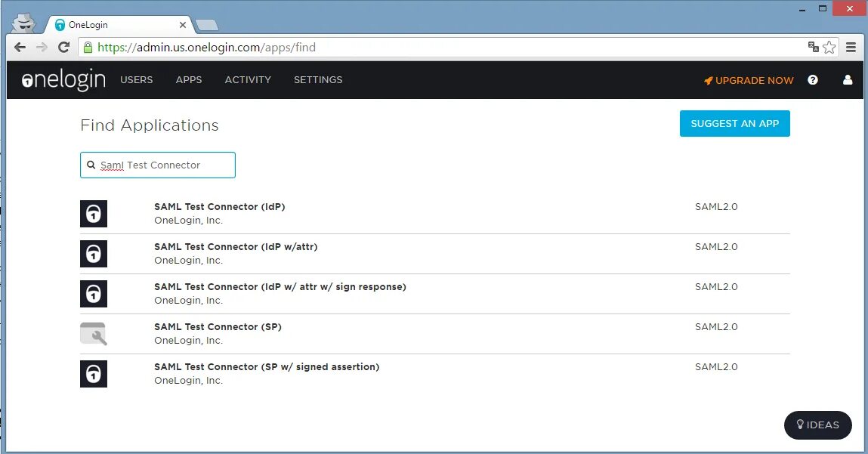Click OneLogin, Inc. under the IdP w/attr connector

(189, 260)
